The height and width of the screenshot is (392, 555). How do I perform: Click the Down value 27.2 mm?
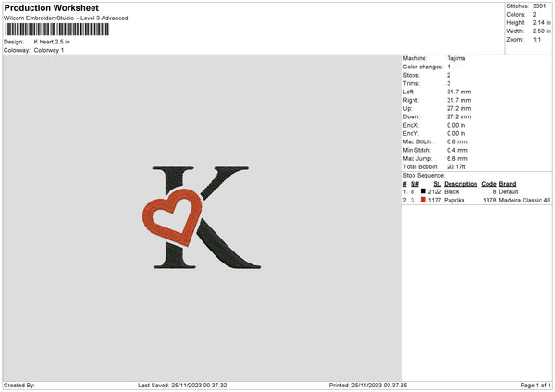(459, 116)
